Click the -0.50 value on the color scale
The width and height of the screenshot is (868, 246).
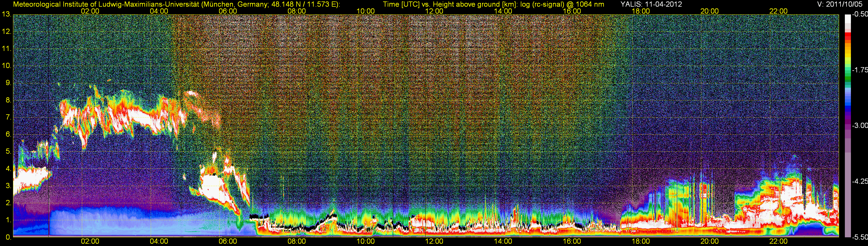(860, 14)
